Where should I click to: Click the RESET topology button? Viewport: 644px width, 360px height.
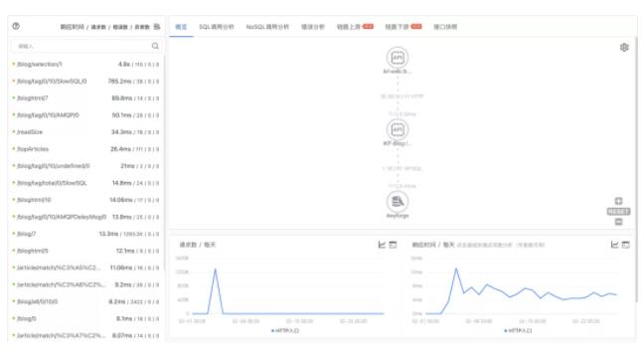coord(618,211)
